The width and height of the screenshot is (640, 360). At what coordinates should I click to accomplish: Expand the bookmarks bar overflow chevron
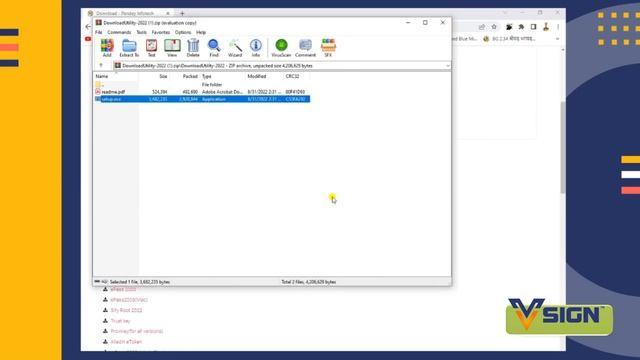pyautogui.click(x=558, y=39)
